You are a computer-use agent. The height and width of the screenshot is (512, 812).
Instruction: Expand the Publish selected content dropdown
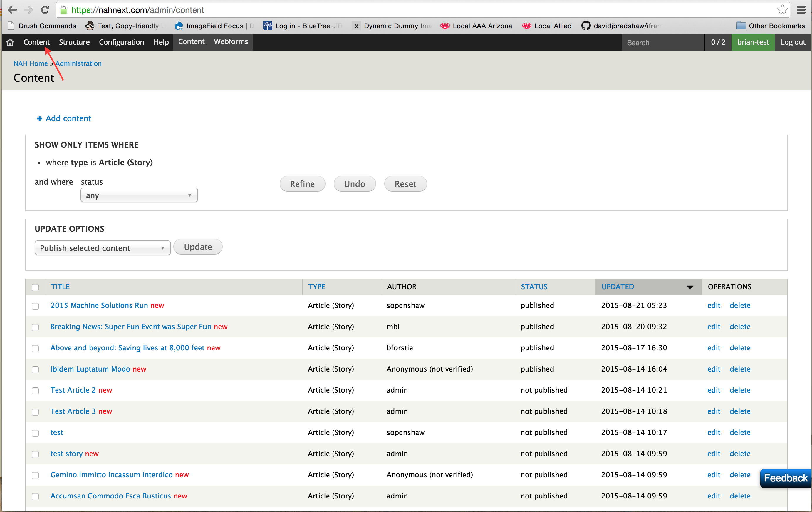pyautogui.click(x=103, y=248)
